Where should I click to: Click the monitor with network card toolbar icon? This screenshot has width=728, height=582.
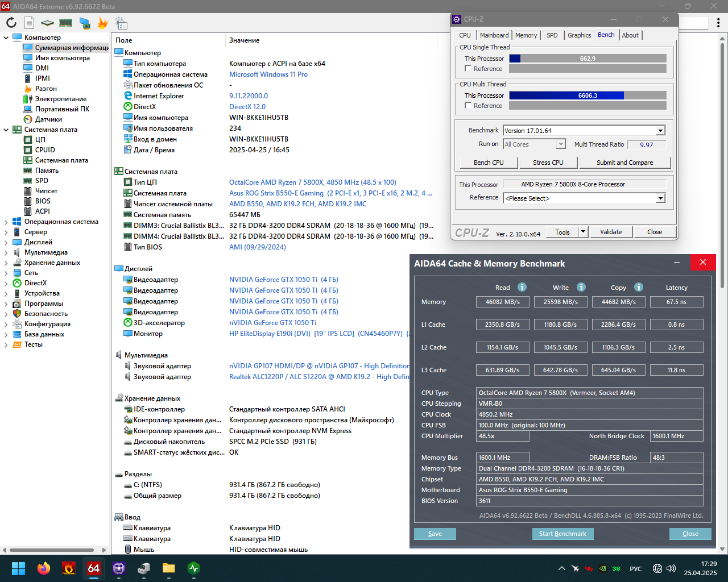[x=85, y=23]
